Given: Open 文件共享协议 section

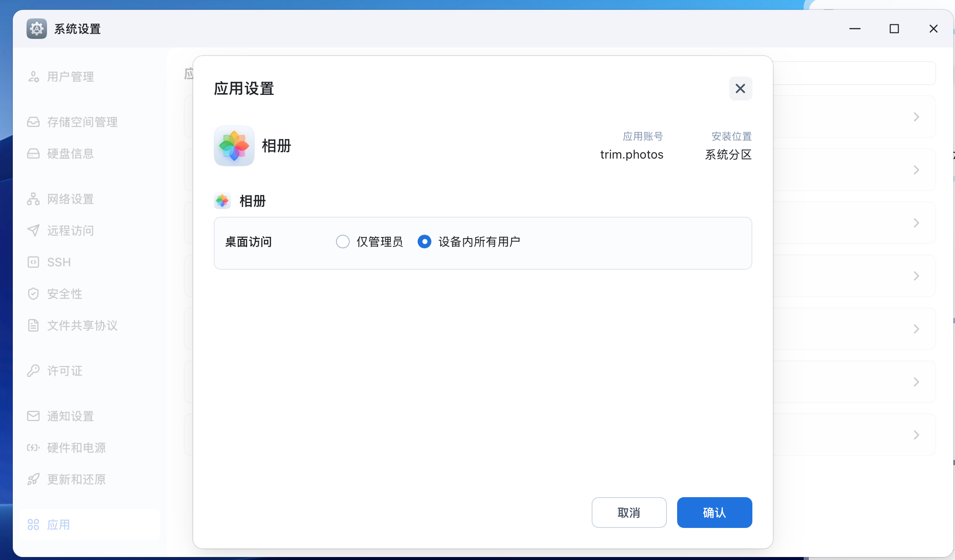Looking at the screenshot, I should pos(83,325).
